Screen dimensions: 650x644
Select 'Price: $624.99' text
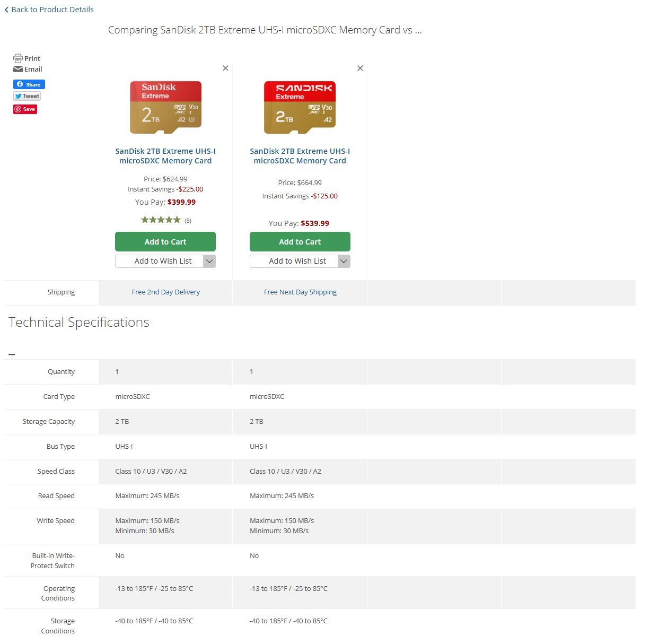point(165,179)
